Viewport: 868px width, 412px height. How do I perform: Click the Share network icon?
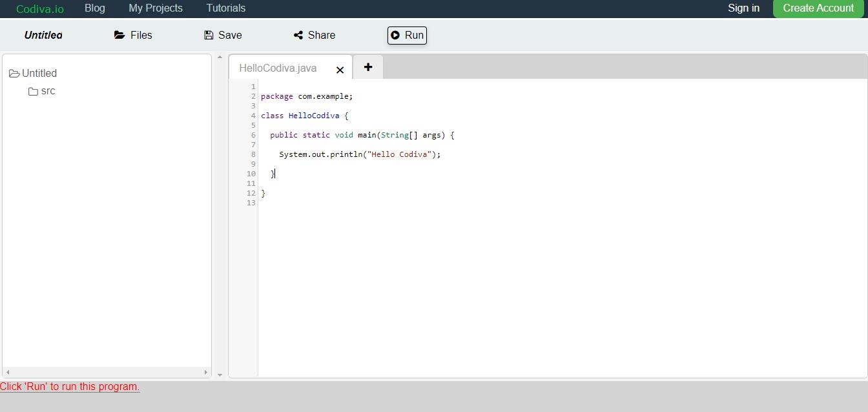tap(298, 36)
